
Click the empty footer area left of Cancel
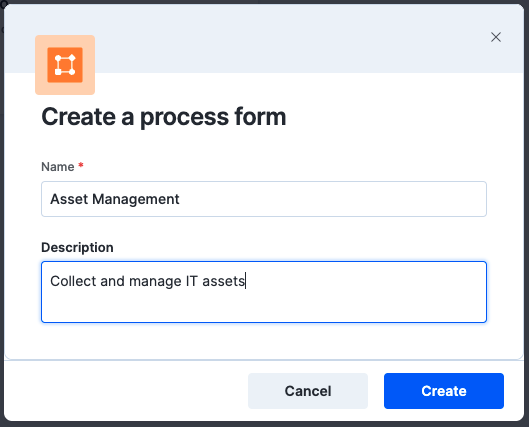pos(125,391)
